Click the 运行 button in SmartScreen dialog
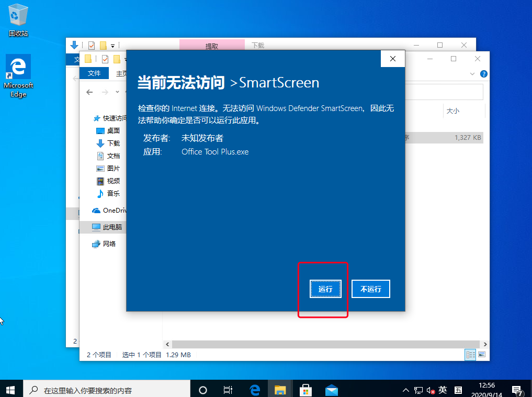Screen dimensions: 532x397 tap(325, 289)
